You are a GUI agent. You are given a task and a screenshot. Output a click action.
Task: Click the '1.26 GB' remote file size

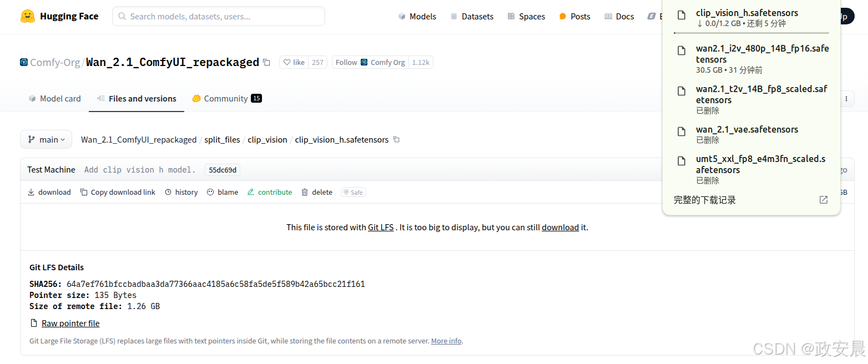[x=143, y=306]
